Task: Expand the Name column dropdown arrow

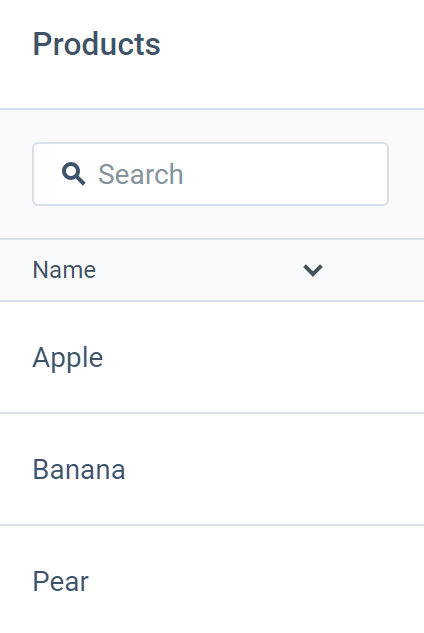Action: 313,270
